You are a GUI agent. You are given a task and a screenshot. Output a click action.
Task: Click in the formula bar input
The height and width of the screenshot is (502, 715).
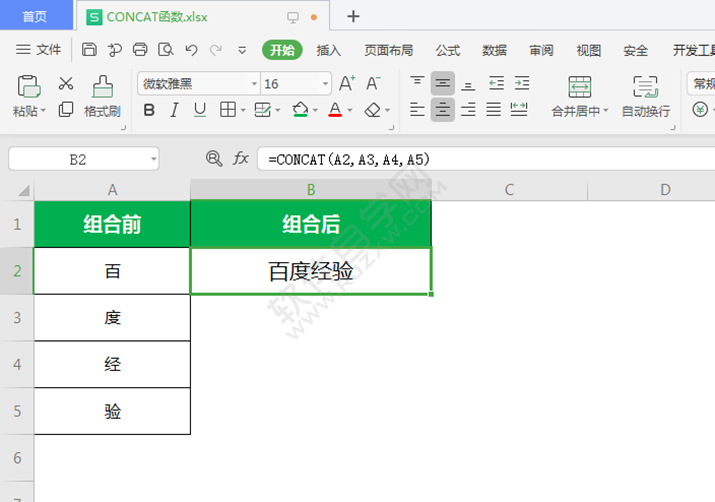(486, 159)
